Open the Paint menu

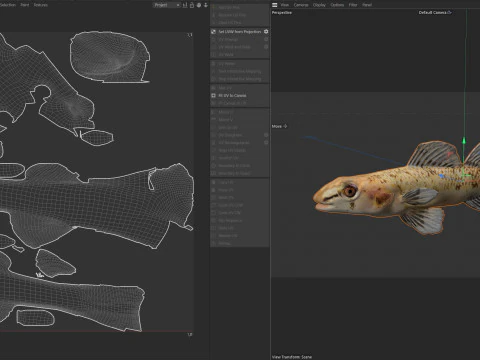pyautogui.click(x=25, y=5)
